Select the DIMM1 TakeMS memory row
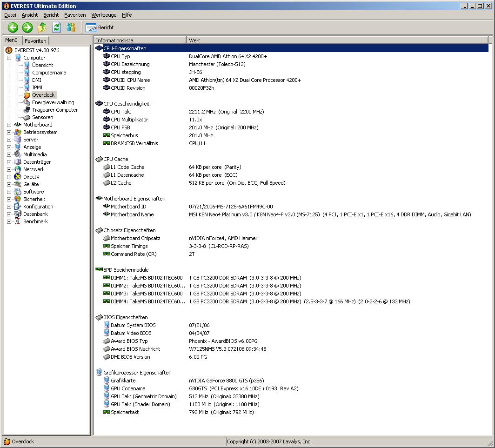Screen dimensions: 495x448 click(x=291, y=278)
